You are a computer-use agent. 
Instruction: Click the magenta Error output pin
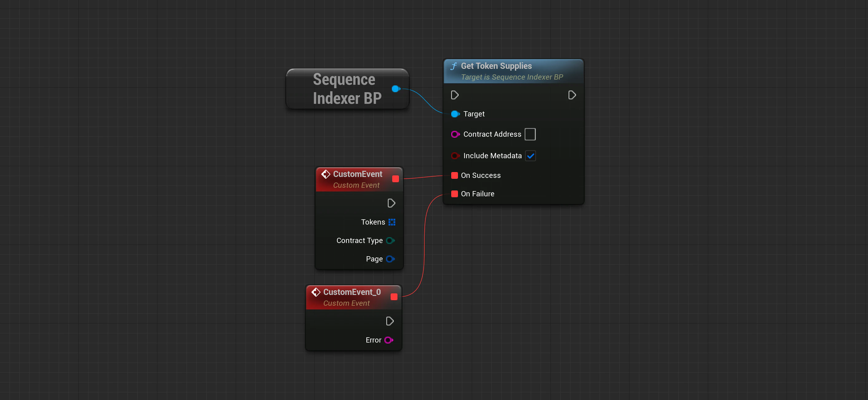pos(389,340)
